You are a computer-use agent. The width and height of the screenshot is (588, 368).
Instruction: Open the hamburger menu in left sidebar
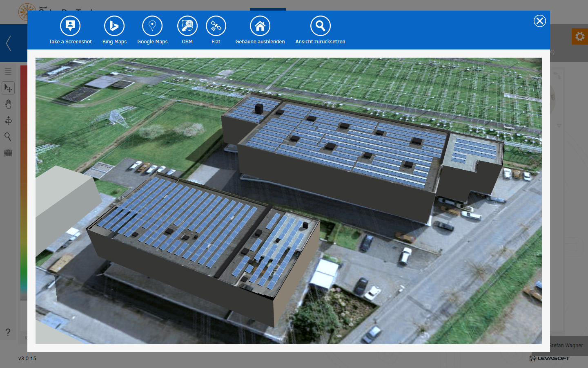[x=8, y=71]
